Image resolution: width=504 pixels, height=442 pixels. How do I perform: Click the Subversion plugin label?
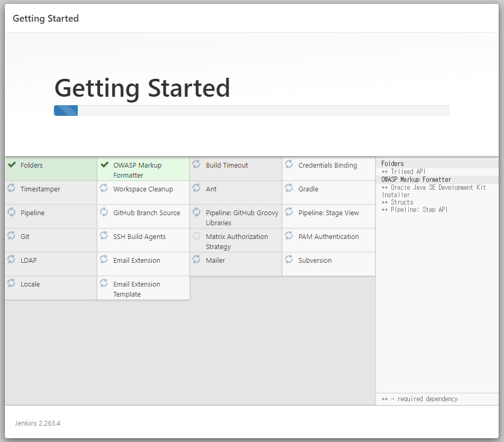point(315,260)
